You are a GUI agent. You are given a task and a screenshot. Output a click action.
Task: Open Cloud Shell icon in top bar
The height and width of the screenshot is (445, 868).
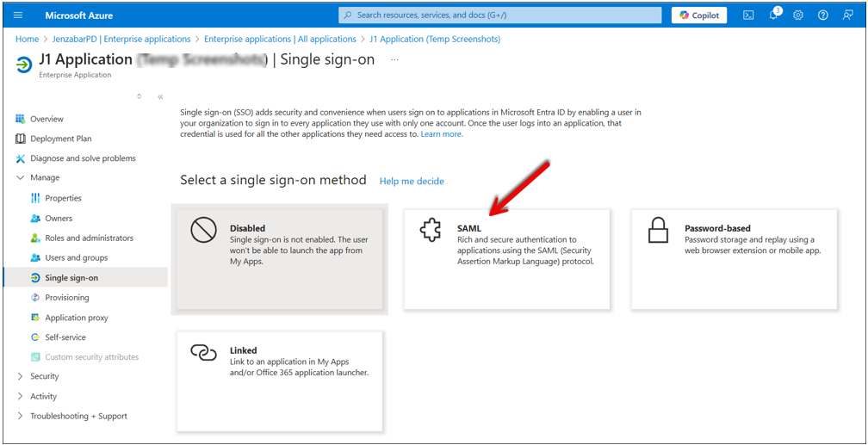tap(747, 15)
